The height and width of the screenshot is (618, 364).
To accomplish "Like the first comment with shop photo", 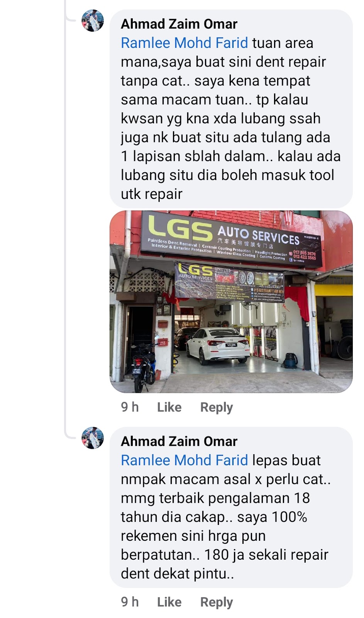I will (169, 407).
